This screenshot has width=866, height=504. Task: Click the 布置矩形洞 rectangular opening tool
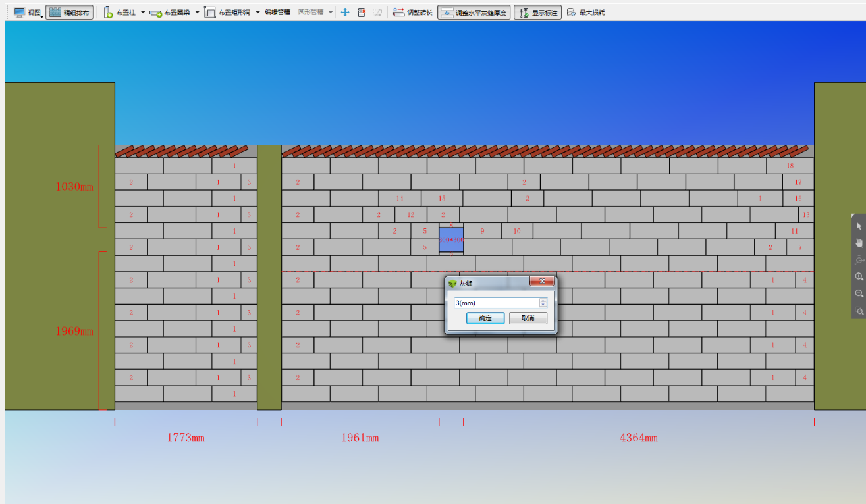coord(227,13)
